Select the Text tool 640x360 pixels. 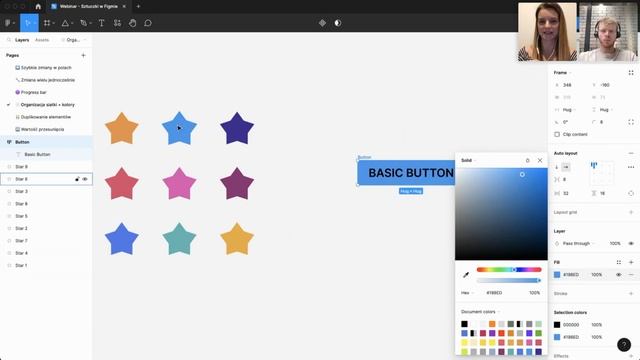[x=101, y=23]
